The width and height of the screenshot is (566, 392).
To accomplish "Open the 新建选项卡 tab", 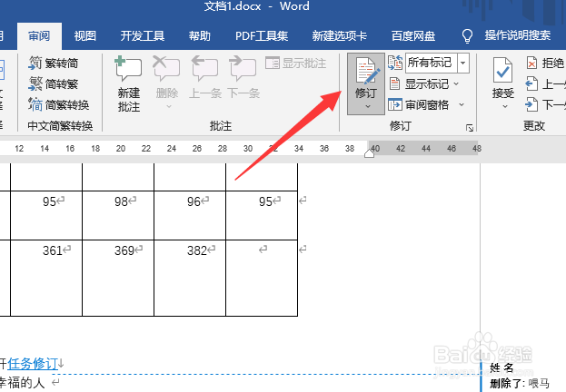I will pyautogui.click(x=339, y=36).
